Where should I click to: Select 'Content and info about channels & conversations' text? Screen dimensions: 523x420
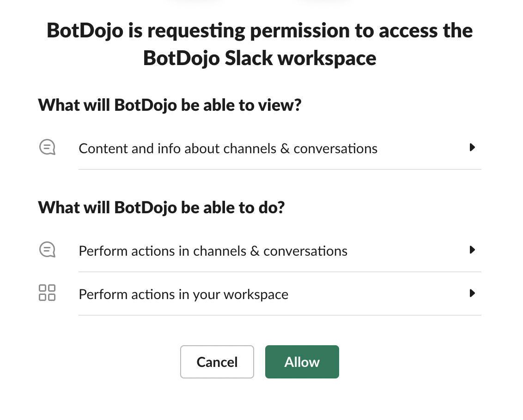pos(228,149)
